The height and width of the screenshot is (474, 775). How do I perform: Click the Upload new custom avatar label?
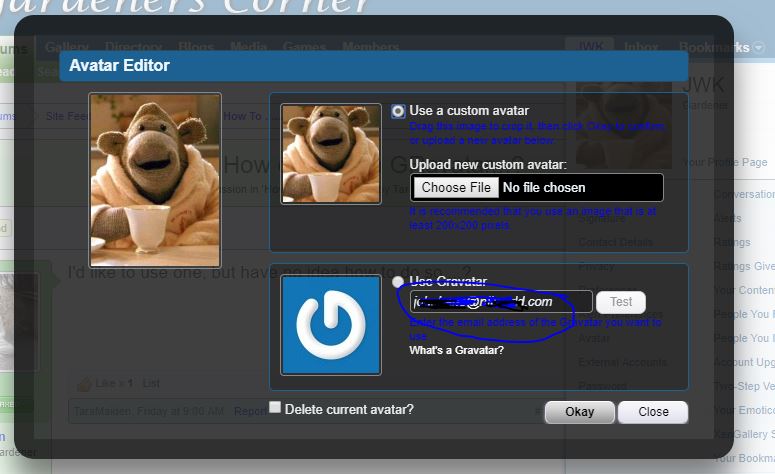(x=488, y=164)
